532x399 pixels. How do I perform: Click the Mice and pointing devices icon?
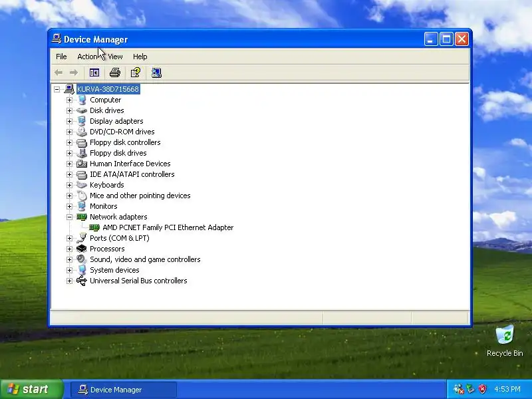coord(82,196)
